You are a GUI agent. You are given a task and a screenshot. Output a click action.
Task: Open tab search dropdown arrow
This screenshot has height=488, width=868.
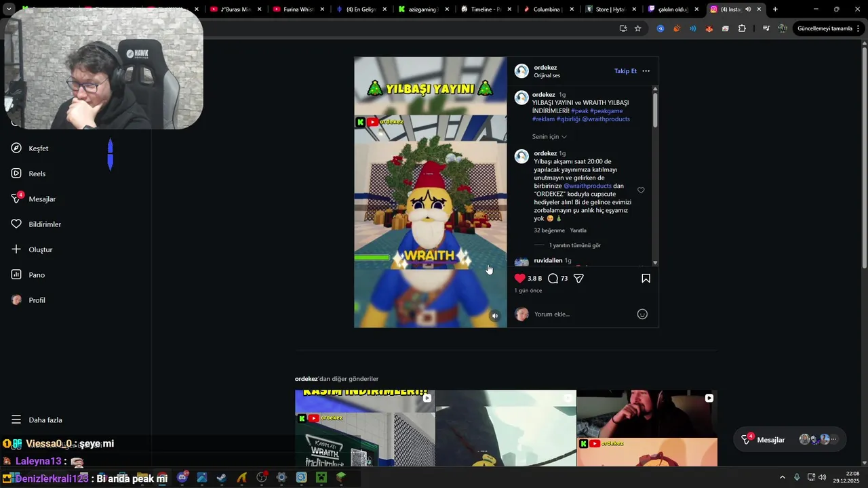[x=9, y=9]
